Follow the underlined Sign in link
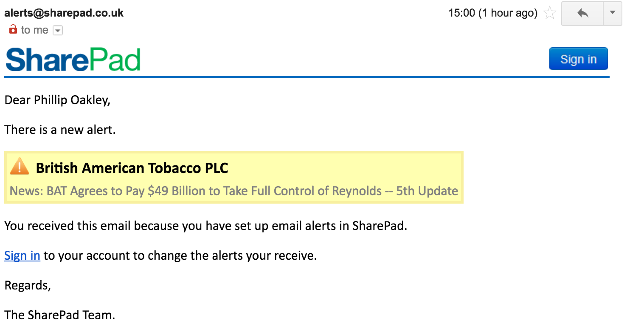644x332 pixels. click(22, 255)
